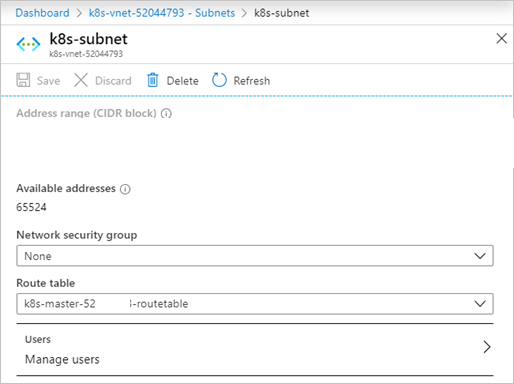Click the k8s-vnet-52044793 subtitle
The height and width of the screenshot is (384, 514).
pyautogui.click(x=86, y=54)
